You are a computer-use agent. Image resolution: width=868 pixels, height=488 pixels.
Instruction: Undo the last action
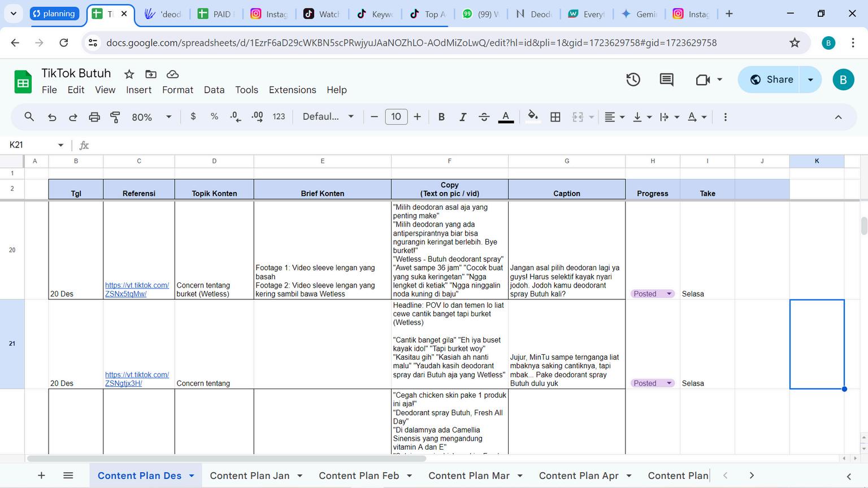pos(52,117)
